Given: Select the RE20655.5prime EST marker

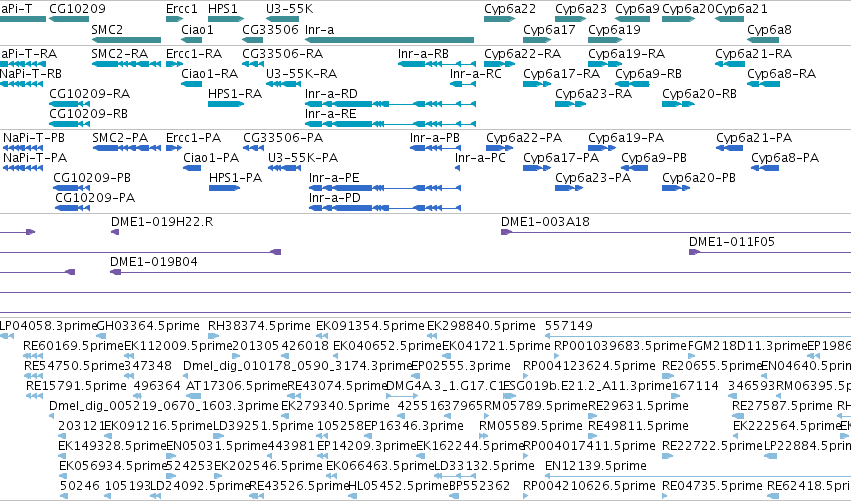Looking at the screenshot, I should (668, 376).
